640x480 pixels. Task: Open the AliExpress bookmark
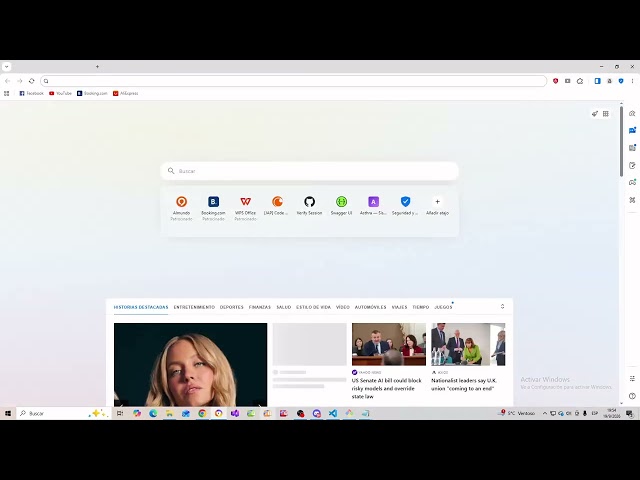[126, 93]
